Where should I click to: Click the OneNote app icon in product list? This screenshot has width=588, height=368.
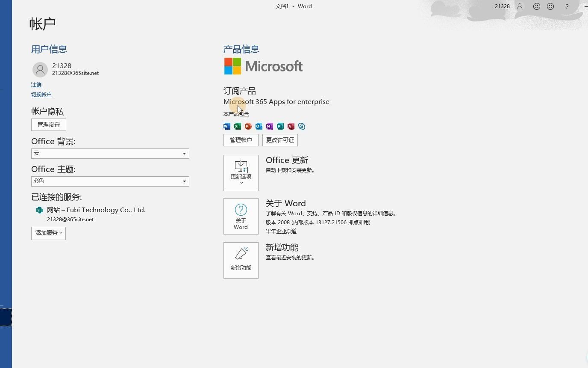[x=270, y=126]
